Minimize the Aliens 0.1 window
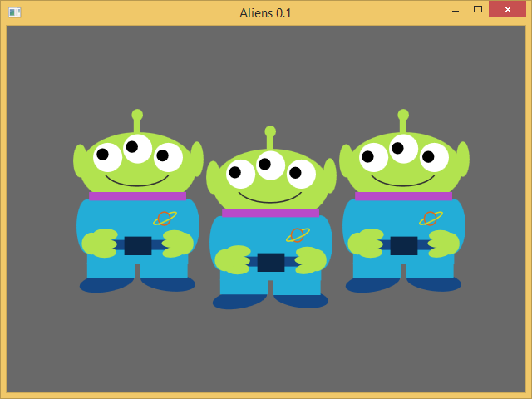Image resolution: width=532 pixels, height=399 pixels. [456, 10]
